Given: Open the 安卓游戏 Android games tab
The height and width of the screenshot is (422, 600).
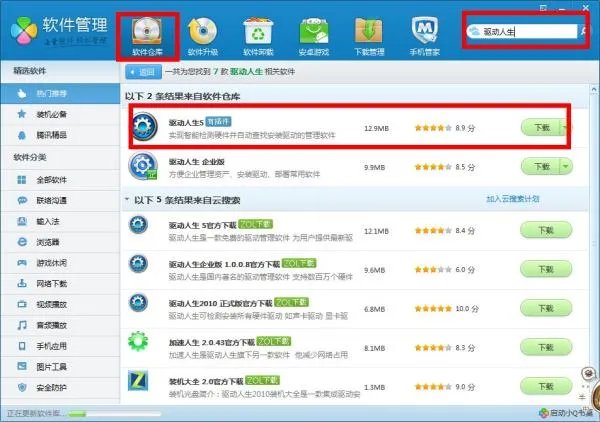Looking at the screenshot, I should pos(314,37).
